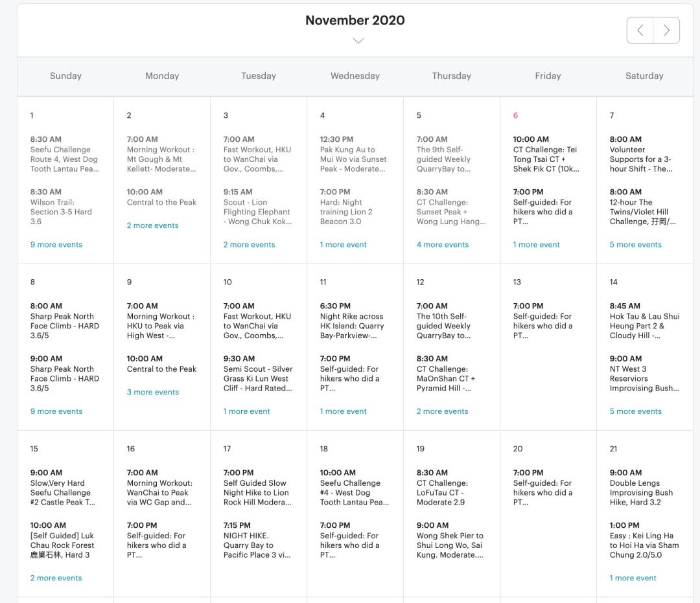The image size is (700, 603).
Task: Open the Pak Kung Au to Mui Wo event
Action: point(353,159)
